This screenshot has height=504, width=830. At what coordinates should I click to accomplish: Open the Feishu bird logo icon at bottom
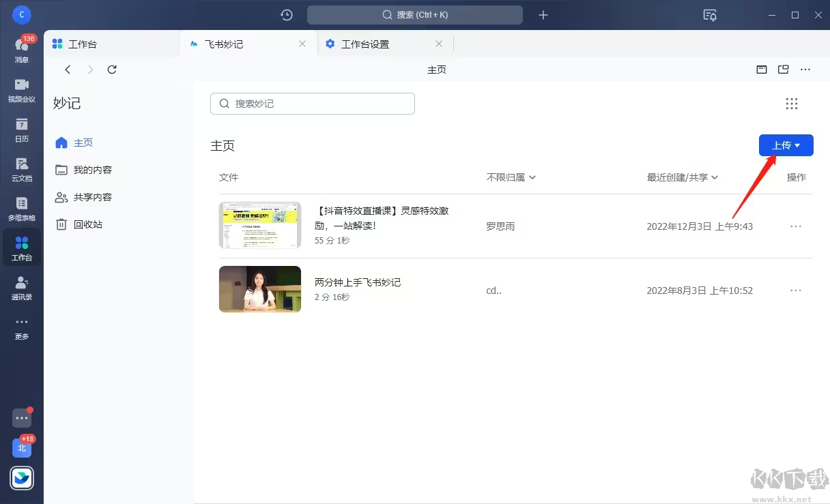coord(22,478)
